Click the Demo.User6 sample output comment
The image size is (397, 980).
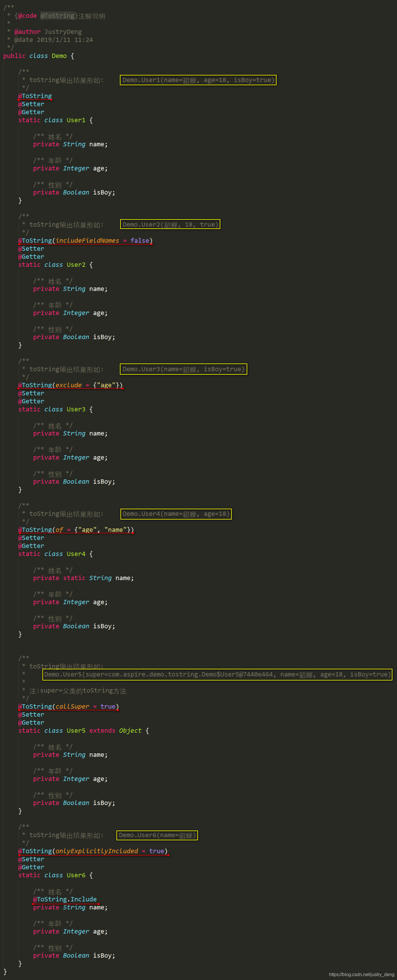click(157, 835)
